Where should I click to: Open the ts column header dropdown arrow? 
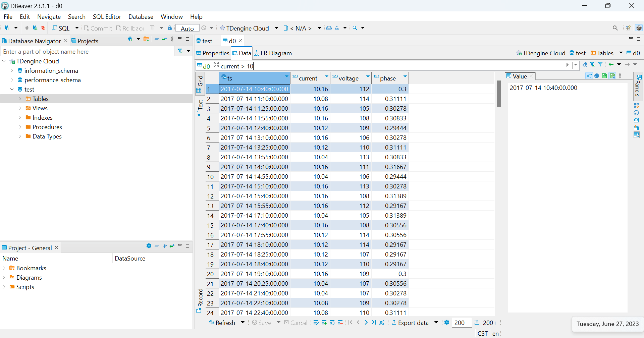click(x=286, y=77)
